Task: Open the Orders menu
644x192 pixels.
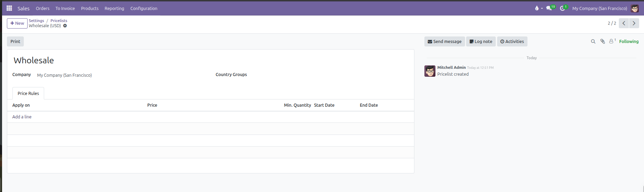Action: 43,8
